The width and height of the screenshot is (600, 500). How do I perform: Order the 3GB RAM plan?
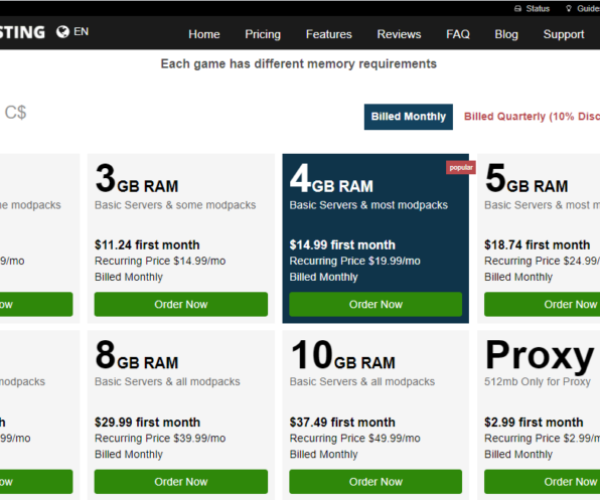tap(181, 304)
